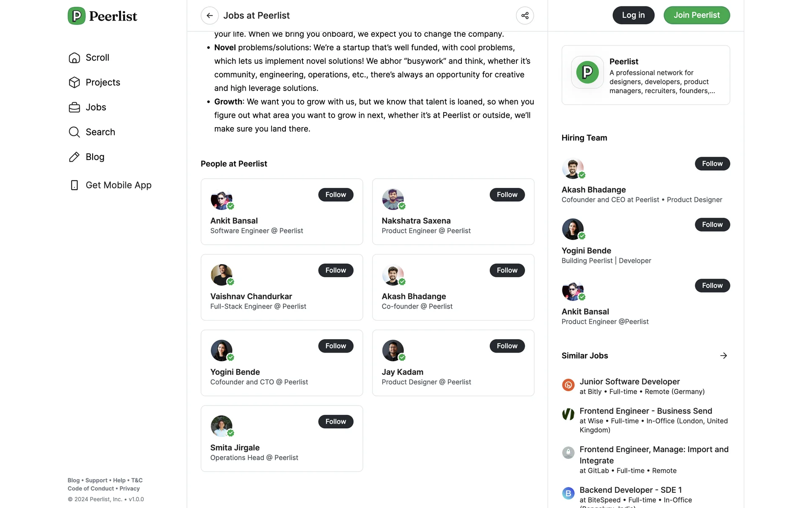
Task: Open Jay Kadam's profile photo
Action: click(x=393, y=351)
